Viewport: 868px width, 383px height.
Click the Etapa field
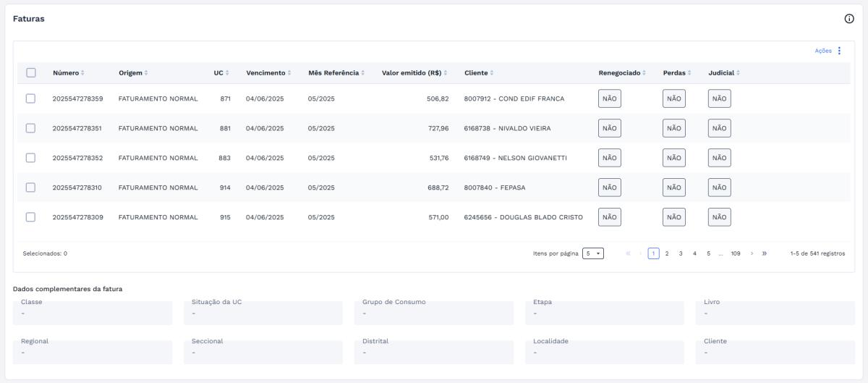(604, 313)
